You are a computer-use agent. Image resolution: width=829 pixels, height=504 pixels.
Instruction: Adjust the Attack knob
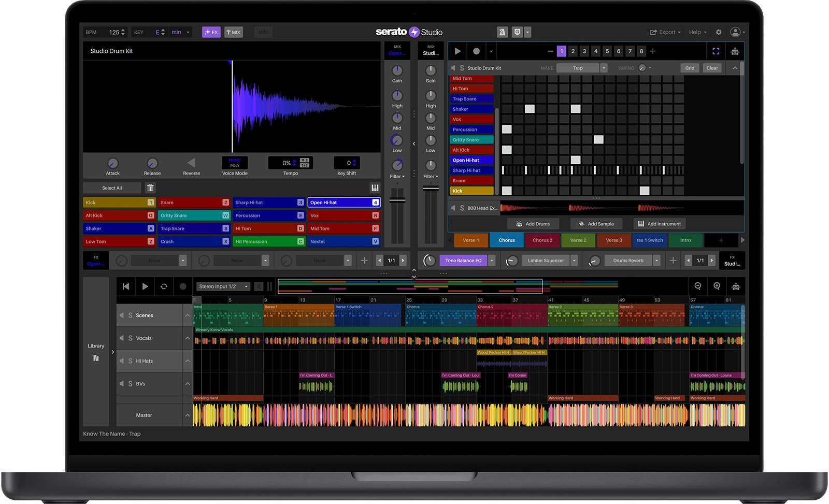tap(112, 163)
